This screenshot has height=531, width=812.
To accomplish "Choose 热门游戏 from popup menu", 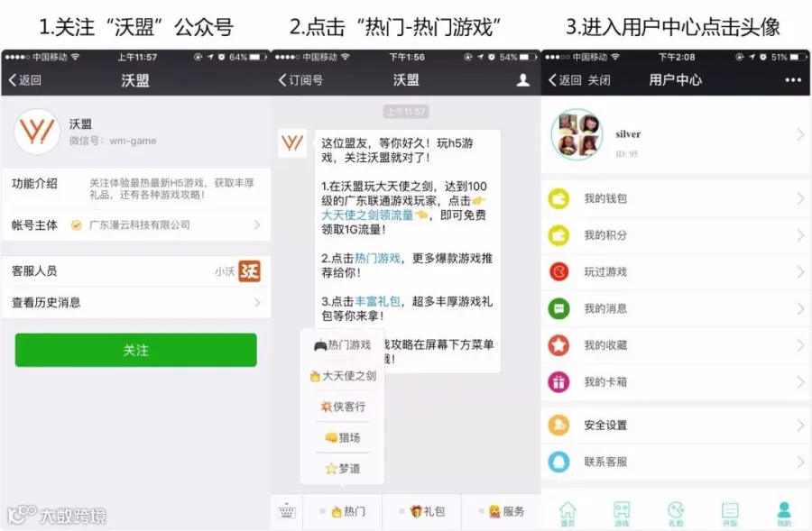I will pyautogui.click(x=342, y=344).
